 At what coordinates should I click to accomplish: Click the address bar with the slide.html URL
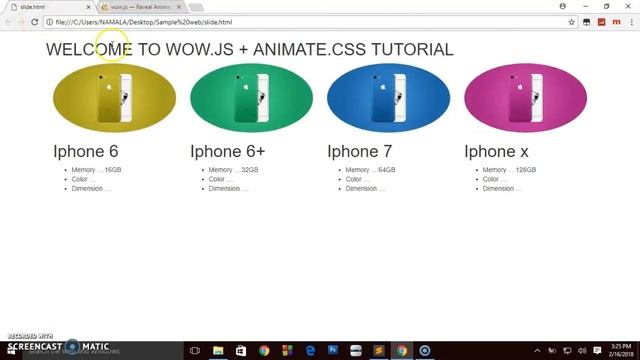click(310, 22)
